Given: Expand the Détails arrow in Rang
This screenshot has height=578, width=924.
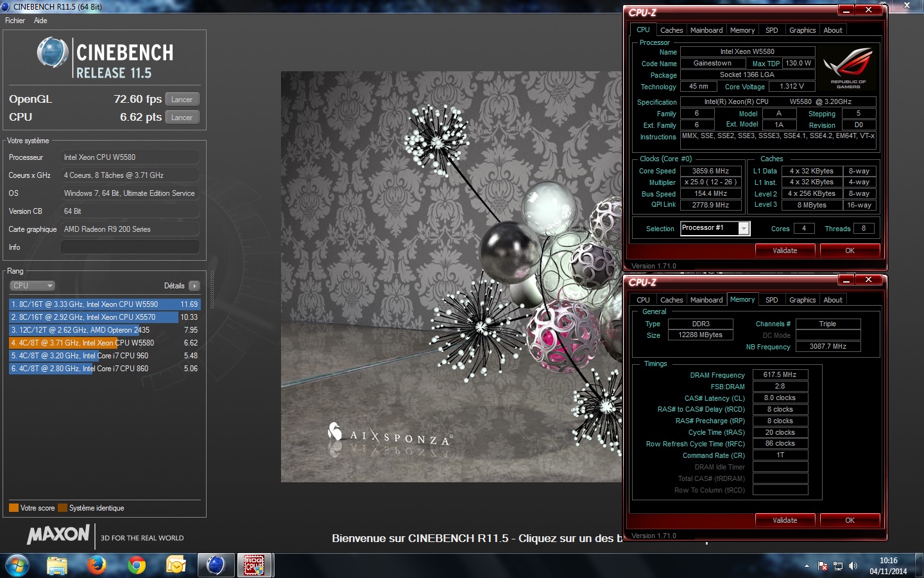Looking at the screenshot, I should coord(194,286).
